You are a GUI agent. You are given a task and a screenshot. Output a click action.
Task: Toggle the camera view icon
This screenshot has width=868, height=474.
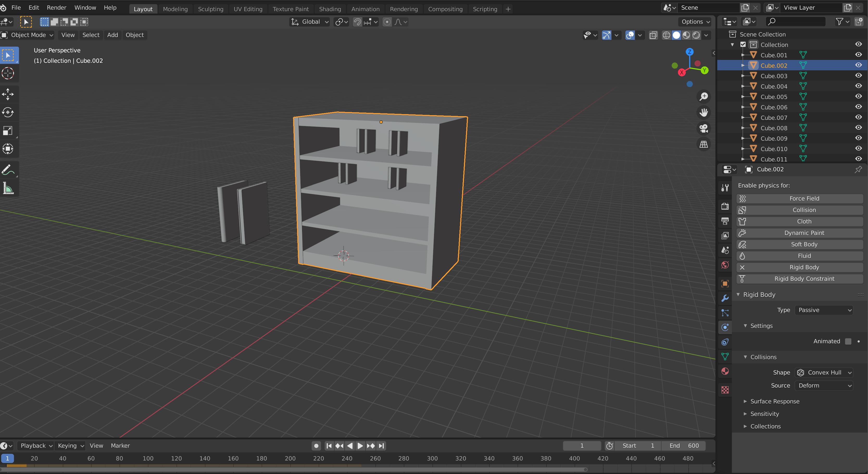pyautogui.click(x=703, y=128)
